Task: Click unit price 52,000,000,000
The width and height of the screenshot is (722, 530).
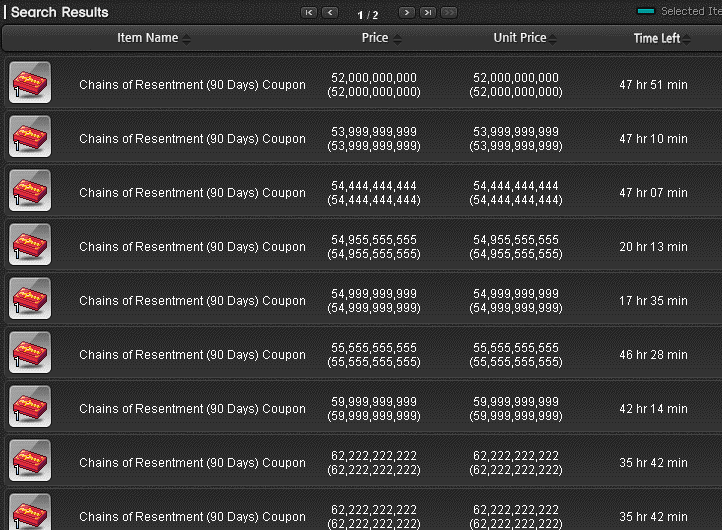Action: click(x=516, y=85)
